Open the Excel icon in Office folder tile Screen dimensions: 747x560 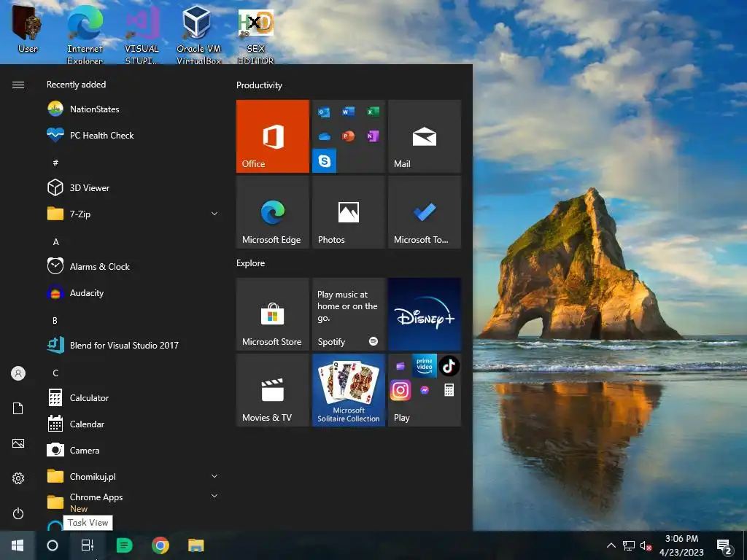pyautogui.click(x=373, y=112)
